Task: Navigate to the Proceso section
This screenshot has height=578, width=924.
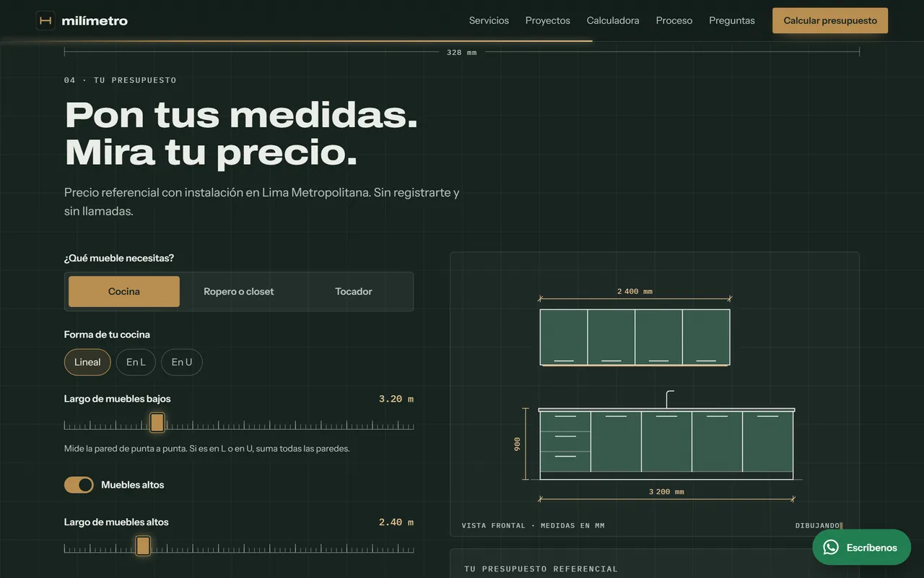Action: pyautogui.click(x=674, y=20)
